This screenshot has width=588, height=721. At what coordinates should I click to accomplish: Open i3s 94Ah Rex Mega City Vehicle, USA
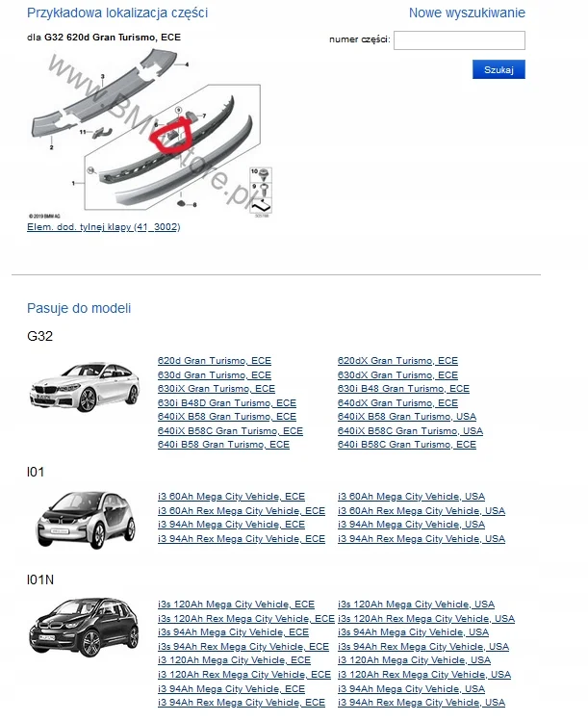tap(423, 647)
